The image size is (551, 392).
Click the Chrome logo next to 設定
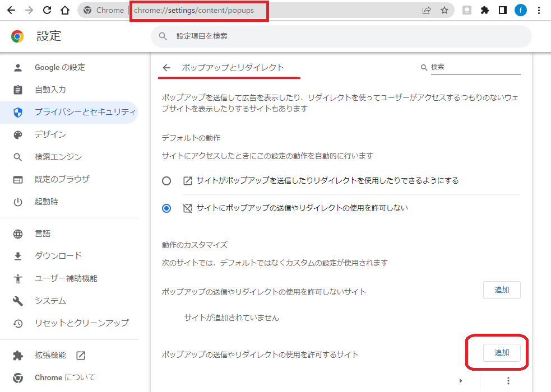(x=17, y=36)
